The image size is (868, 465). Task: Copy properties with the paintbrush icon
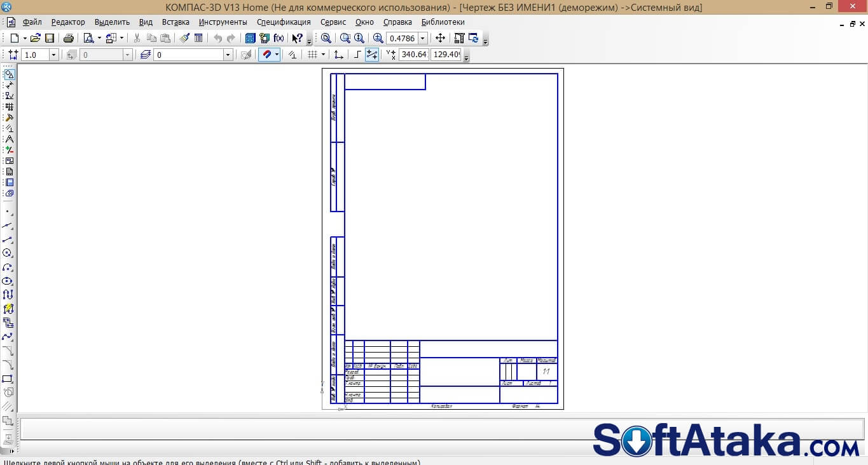pos(184,38)
